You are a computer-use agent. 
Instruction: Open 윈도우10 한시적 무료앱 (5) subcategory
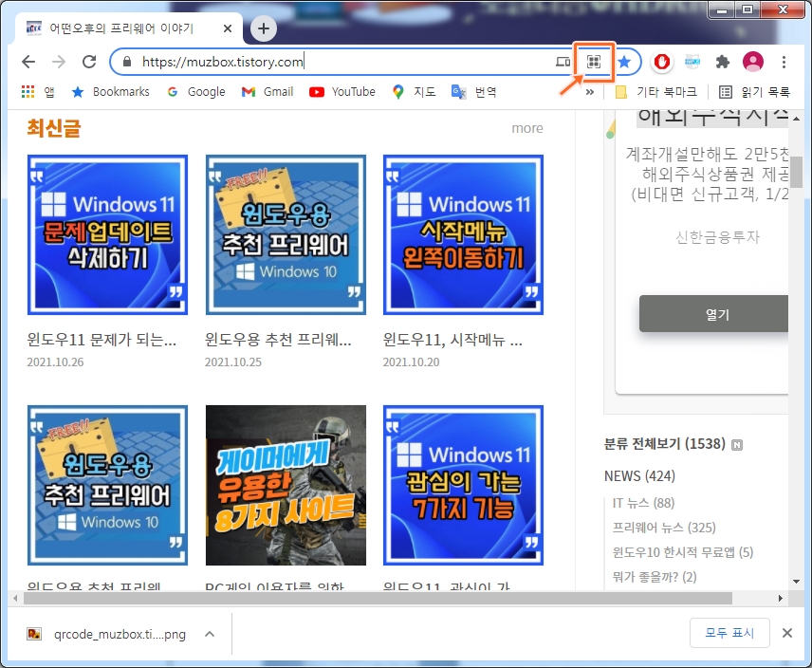click(683, 552)
